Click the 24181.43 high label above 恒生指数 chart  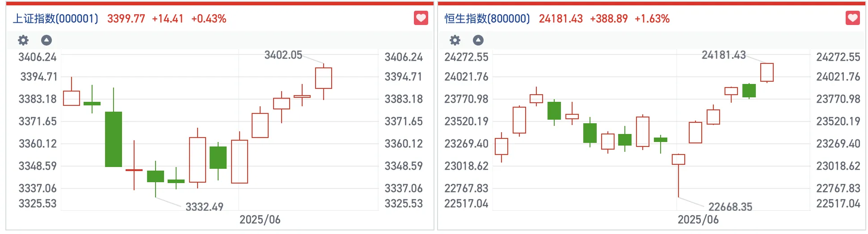pos(724,55)
